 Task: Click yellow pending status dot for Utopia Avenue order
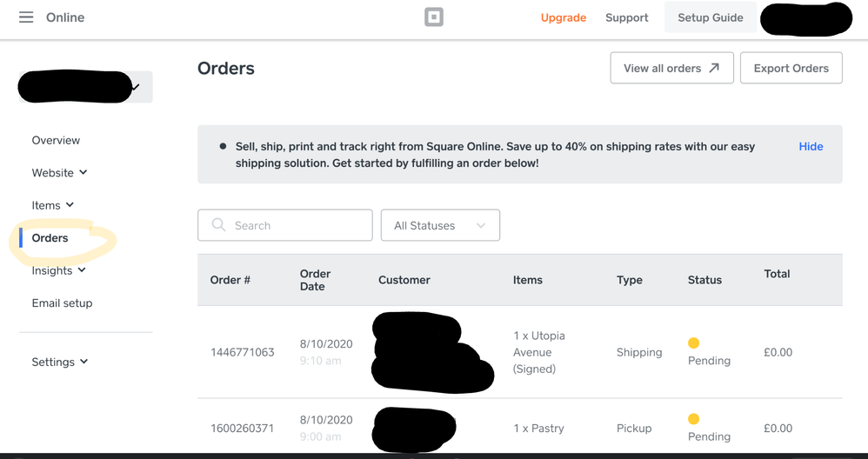tap(693, 343)
